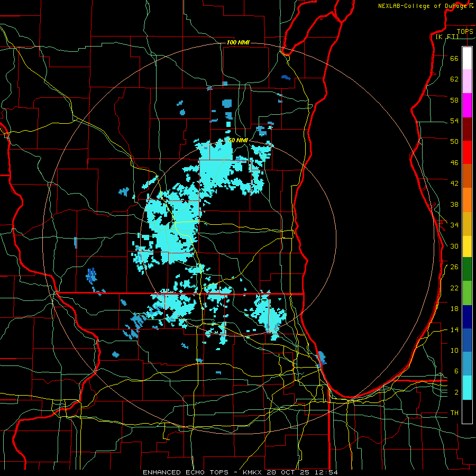Click the '62' legend value
Viewport: 476px width, 476px height.
click(x=454, y=79)
